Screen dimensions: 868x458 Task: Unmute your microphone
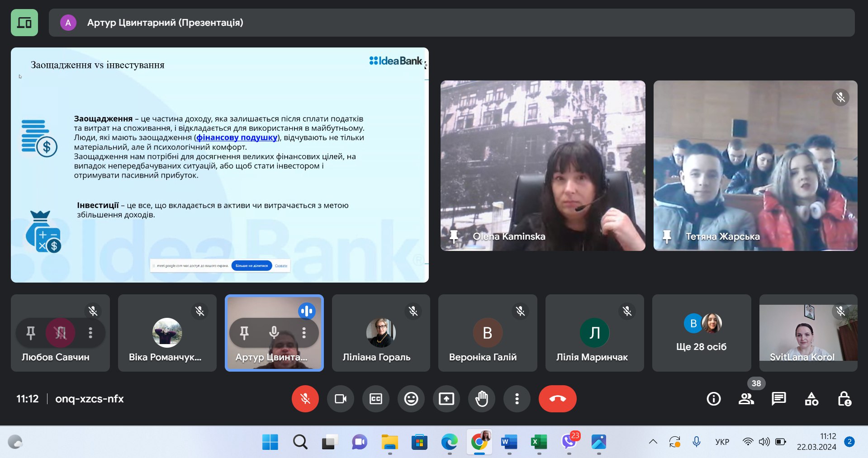coord(305,399)
